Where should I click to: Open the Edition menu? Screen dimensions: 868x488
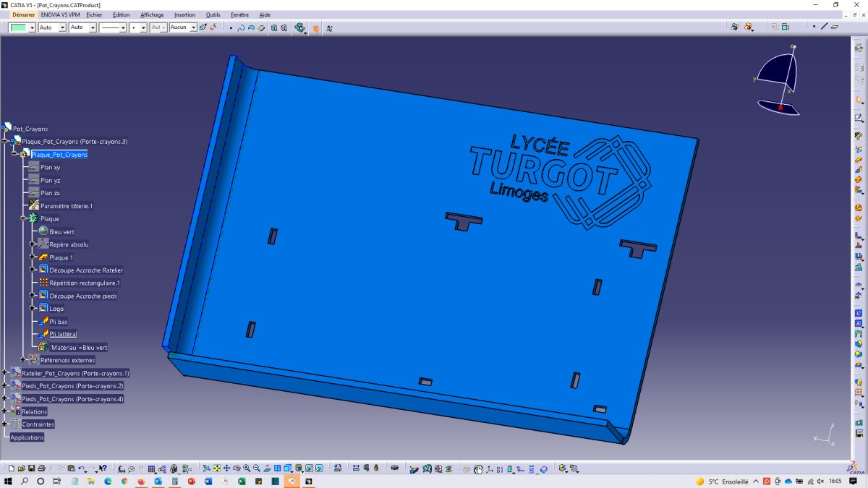[122, 14]
